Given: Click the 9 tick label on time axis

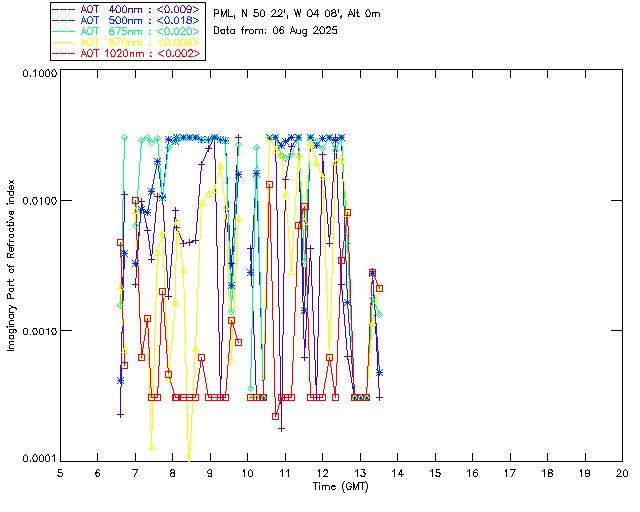Looking at the screenshot, I should pyautogui.click(x=210, y=473).
